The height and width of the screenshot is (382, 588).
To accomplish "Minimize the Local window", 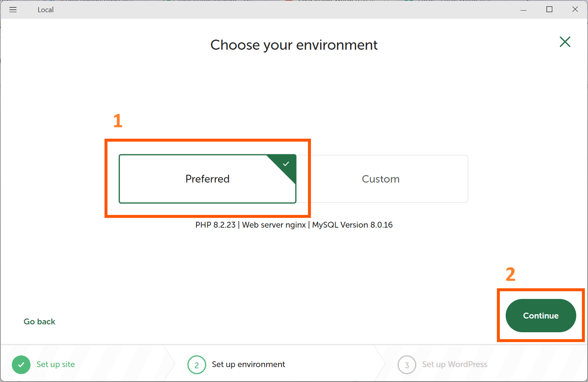I will [523, 10].
